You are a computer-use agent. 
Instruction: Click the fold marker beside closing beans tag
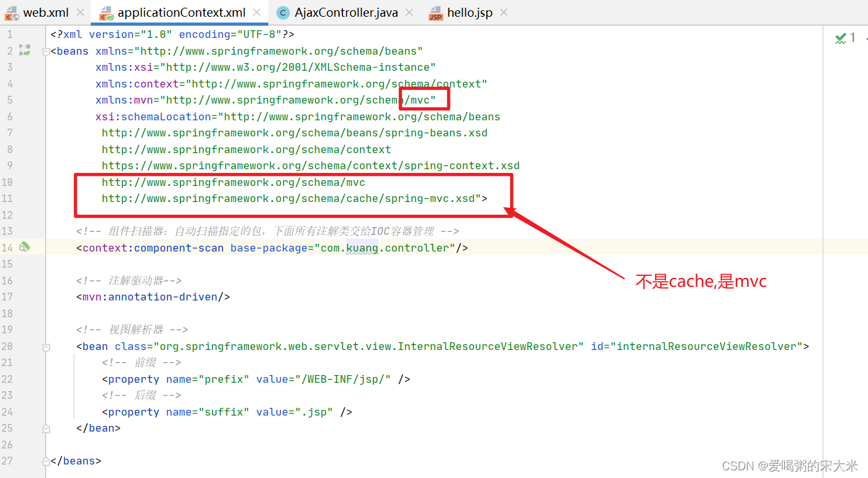(x=46, y=461)
